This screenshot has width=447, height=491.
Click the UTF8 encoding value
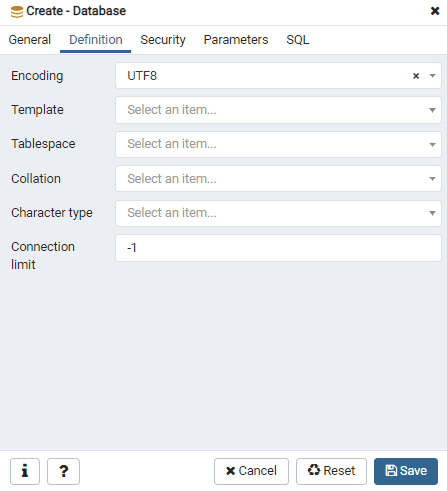coord(142,76)
